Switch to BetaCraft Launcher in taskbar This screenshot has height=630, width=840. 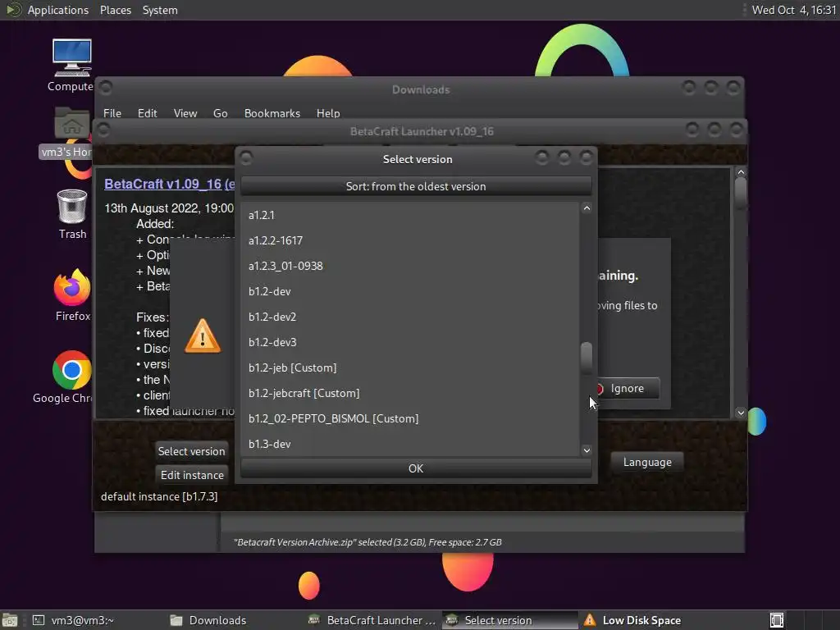pos(373,620)
